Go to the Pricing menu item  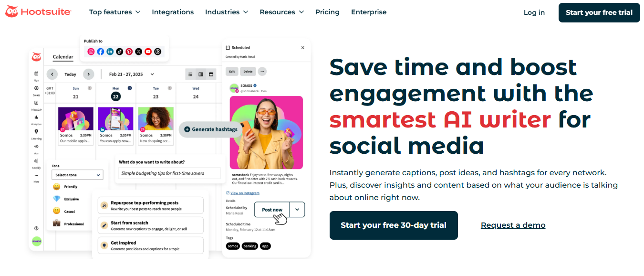tap(327, 12)
